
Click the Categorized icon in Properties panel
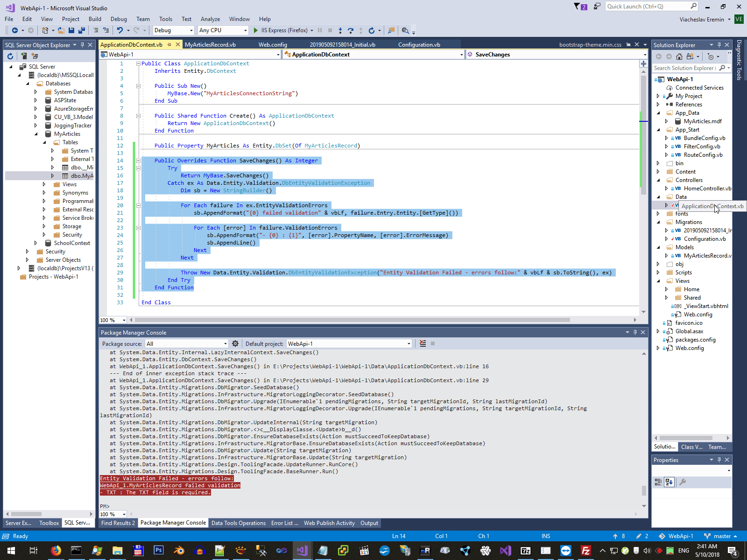(658, 482)
